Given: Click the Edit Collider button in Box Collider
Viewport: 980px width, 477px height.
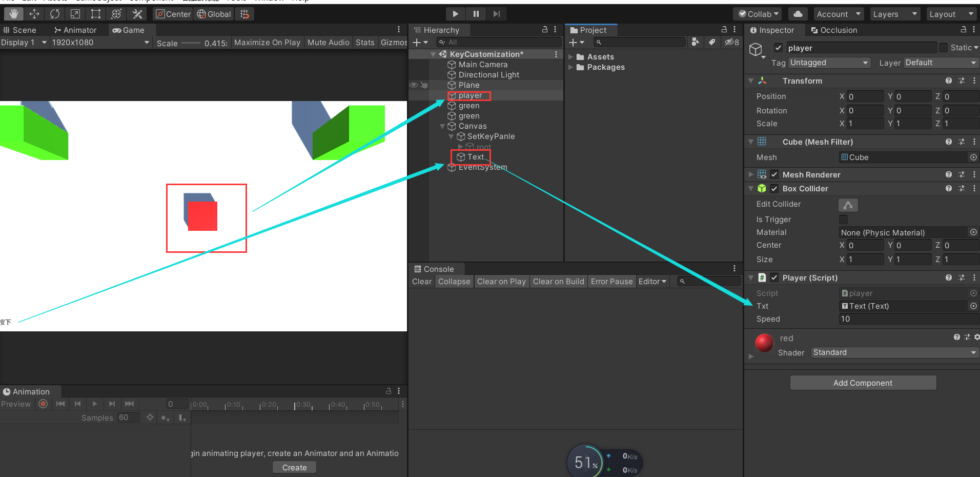Looking at the screenshot, I should pos(848,205).
